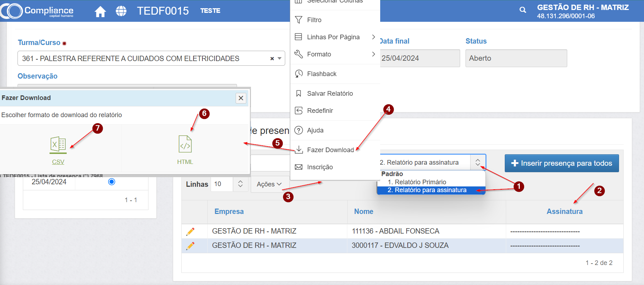Download report as CSV icon
Viewport: 644px width, 285px height.
click(58, 145)
